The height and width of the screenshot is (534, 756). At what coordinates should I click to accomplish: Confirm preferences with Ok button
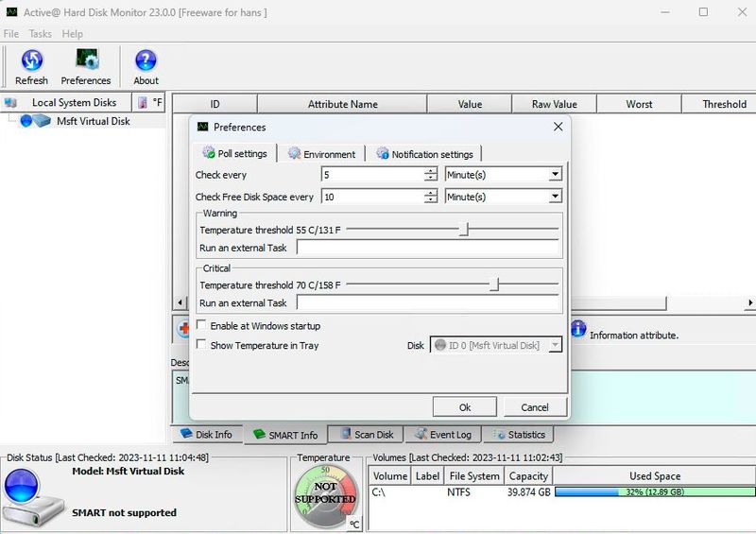click(465, 407)
